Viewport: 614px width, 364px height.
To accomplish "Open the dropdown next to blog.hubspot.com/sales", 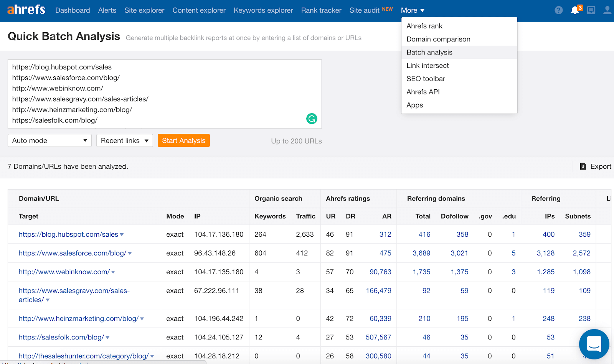I will (x=122, y=234).
